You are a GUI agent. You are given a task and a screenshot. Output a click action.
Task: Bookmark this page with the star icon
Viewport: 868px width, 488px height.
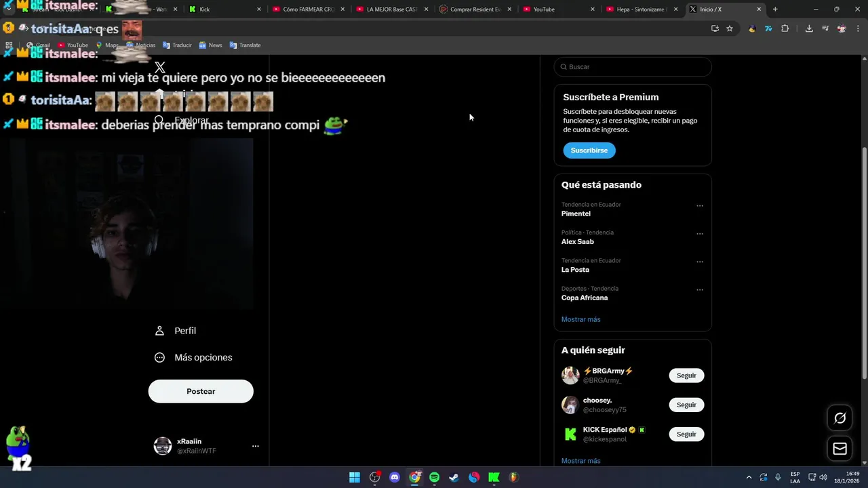[x=730, y=28]
